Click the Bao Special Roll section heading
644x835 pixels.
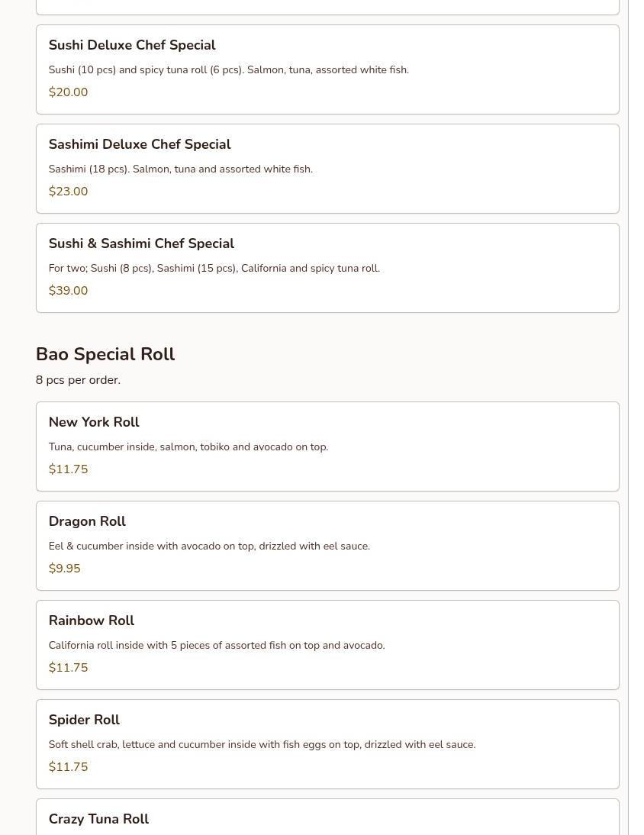[x=105, y=354]
